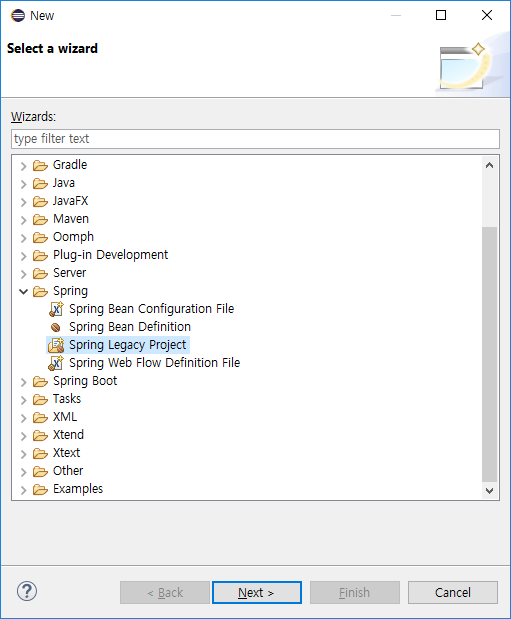The width and height of the screenshot is (511, 619).
Task: Select 'Spring Bean Configuration File' wizard
Action: [151, 309]
